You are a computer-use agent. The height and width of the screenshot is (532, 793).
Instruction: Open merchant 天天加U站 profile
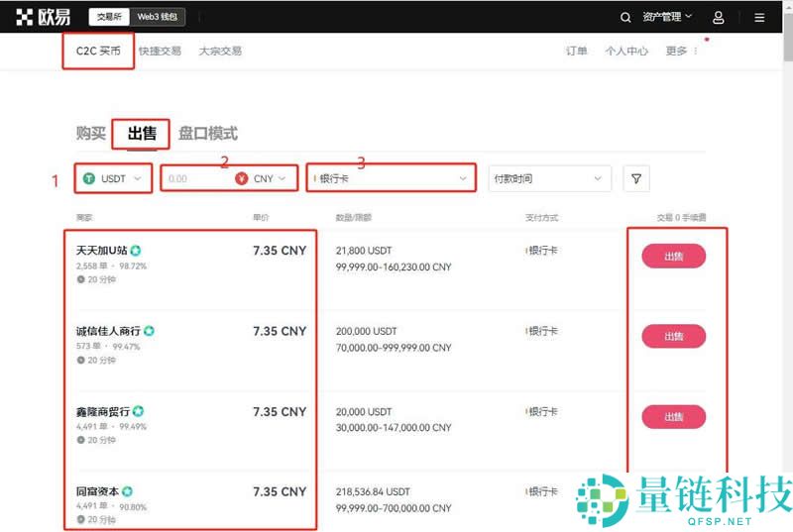[102, 250]
